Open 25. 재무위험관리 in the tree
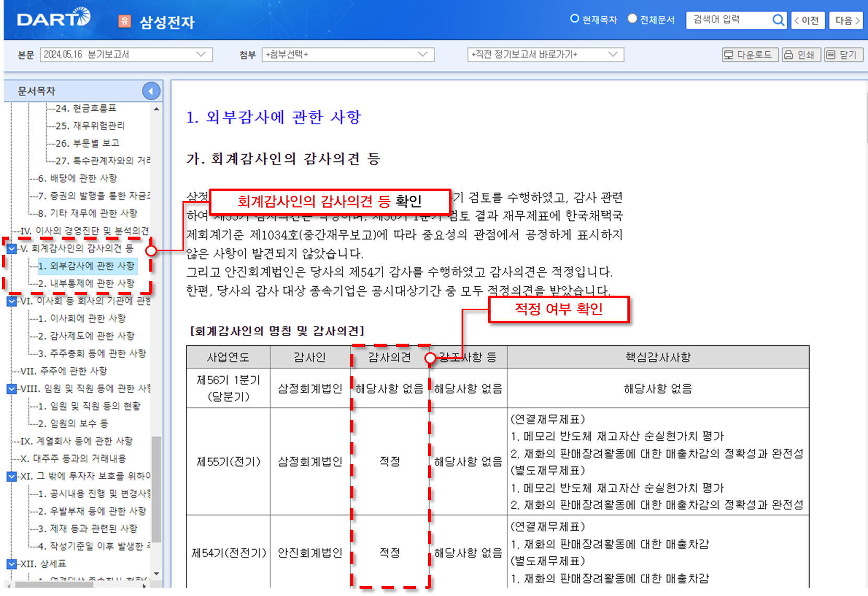 click(x=90, y=126)
